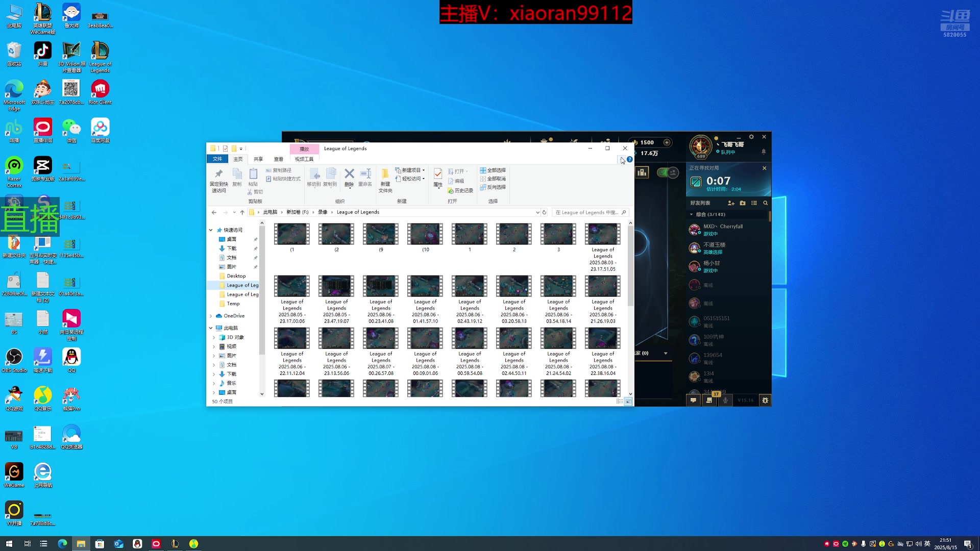This screenshot has height=551, width=980.
Task: Open address bar history dropdown
Action: (x=537, y=212)
